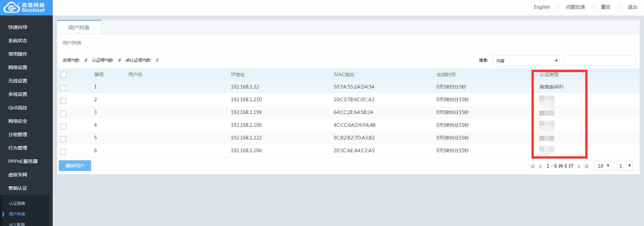Open 虚拟专网 in the sidebar
The height and width of the screenshot is (226, 644).
pyautogui.click(x=18, y=175)
